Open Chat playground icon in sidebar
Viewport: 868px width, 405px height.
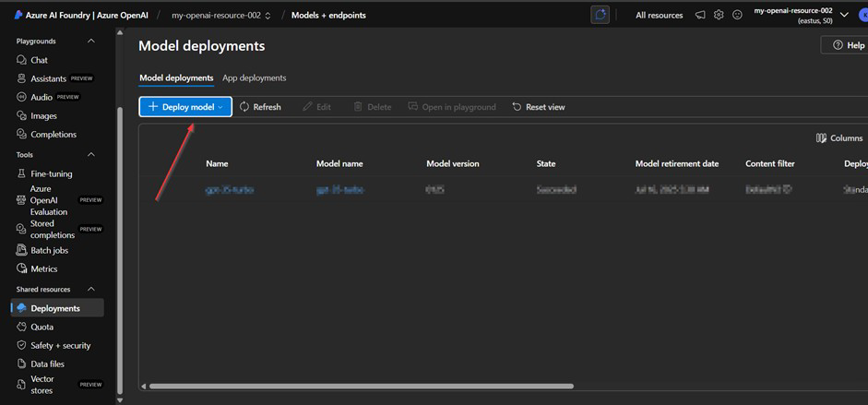[x=21, y=60]
